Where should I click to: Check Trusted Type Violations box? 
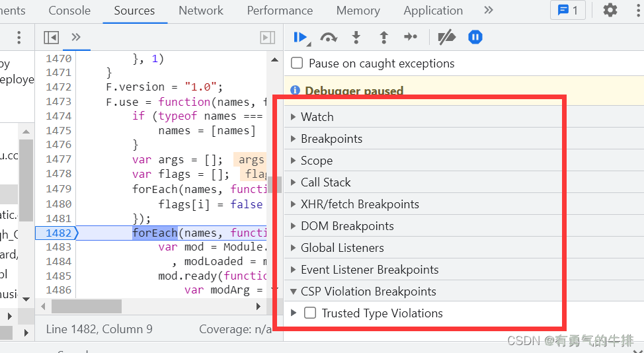[310, 313]
